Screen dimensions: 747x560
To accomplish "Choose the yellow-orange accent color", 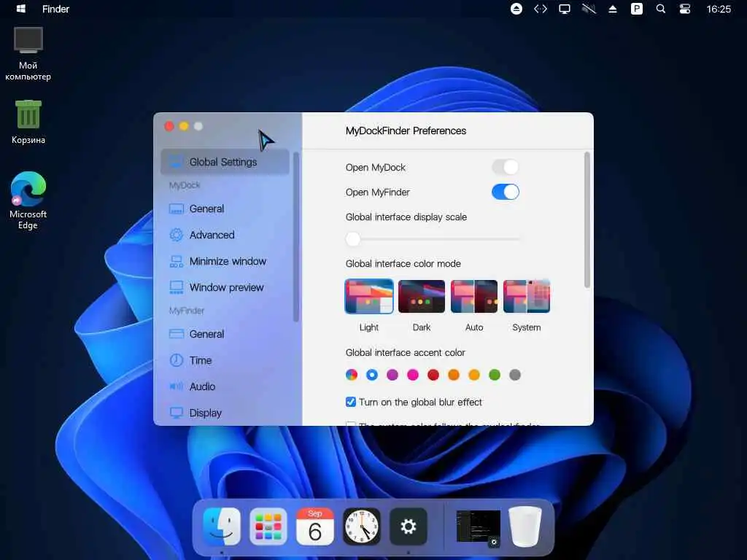I will click(x=474, y=375).
